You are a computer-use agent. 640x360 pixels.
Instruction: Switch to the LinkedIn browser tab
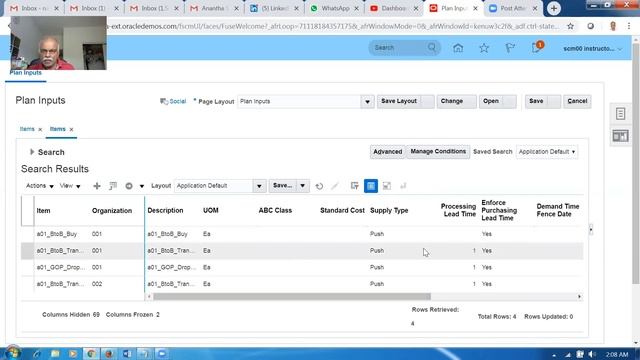[x=273, y=8]
